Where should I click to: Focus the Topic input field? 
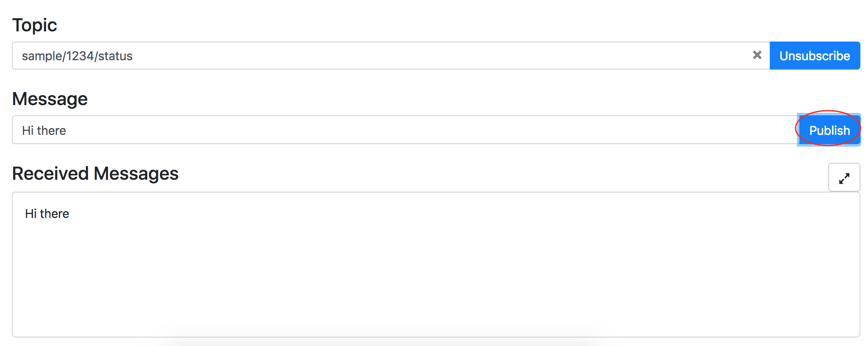pos(381,56)
